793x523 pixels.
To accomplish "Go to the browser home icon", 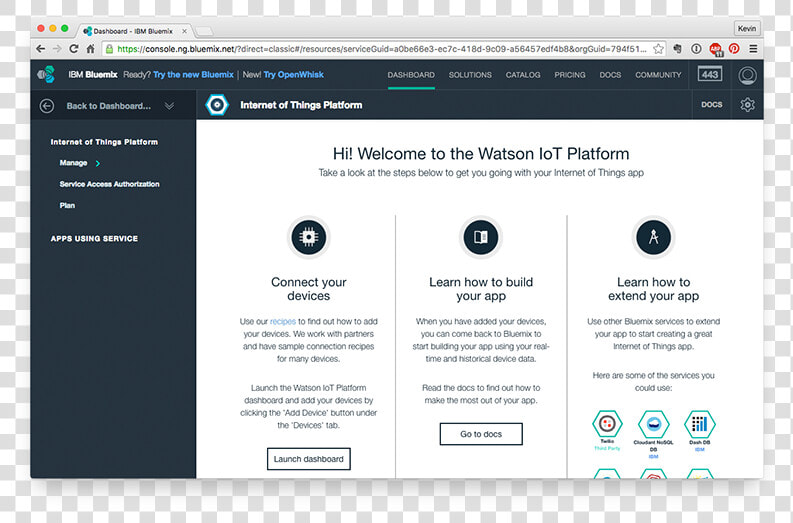I will 91,49.
